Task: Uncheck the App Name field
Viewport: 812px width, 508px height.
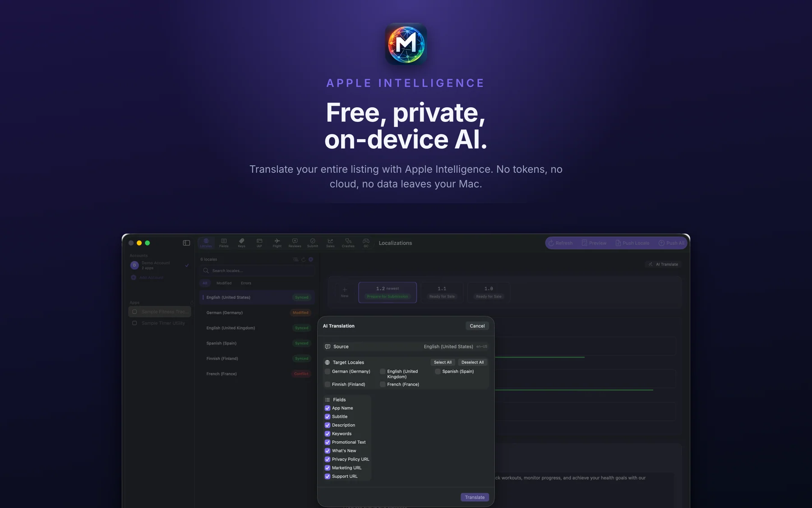Action: click(x=328, y=408)
